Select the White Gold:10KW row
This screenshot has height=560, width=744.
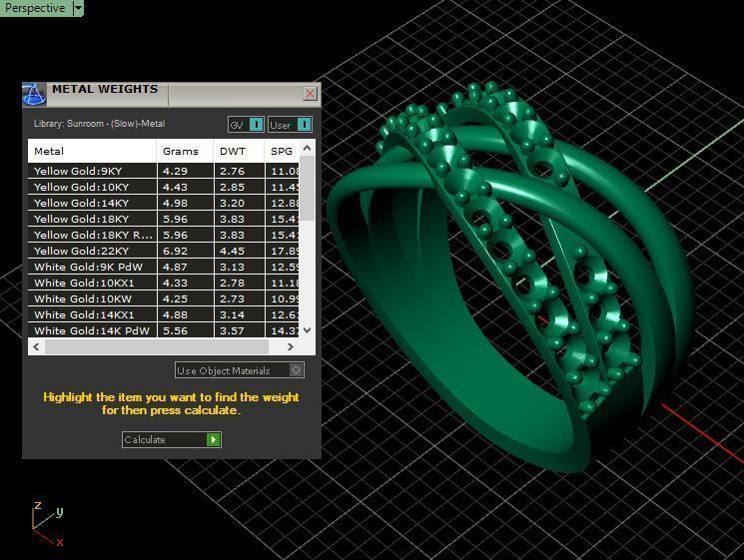pyautogui.click(x=164, y=298)
